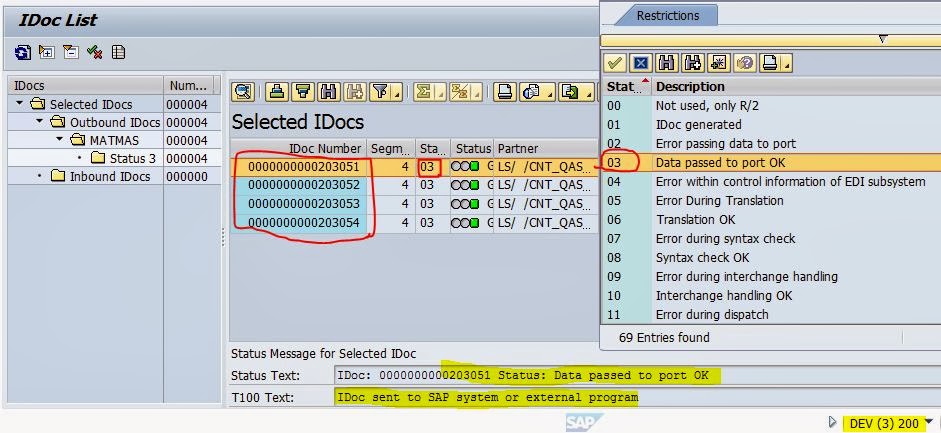
Task: Open the DEV (3) 200 status dropdown
Action: pyautogui.click(x=930, y=422)
